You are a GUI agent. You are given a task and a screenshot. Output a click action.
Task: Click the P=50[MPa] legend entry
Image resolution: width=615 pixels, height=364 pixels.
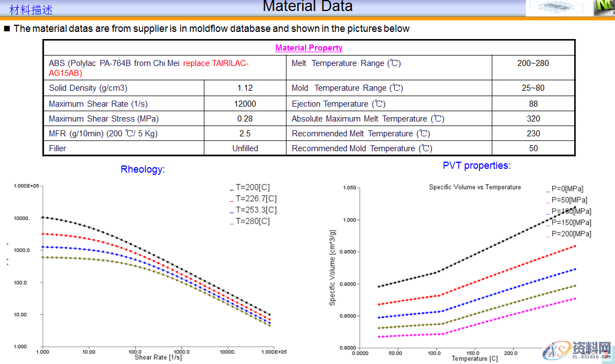tap(569, 200)
